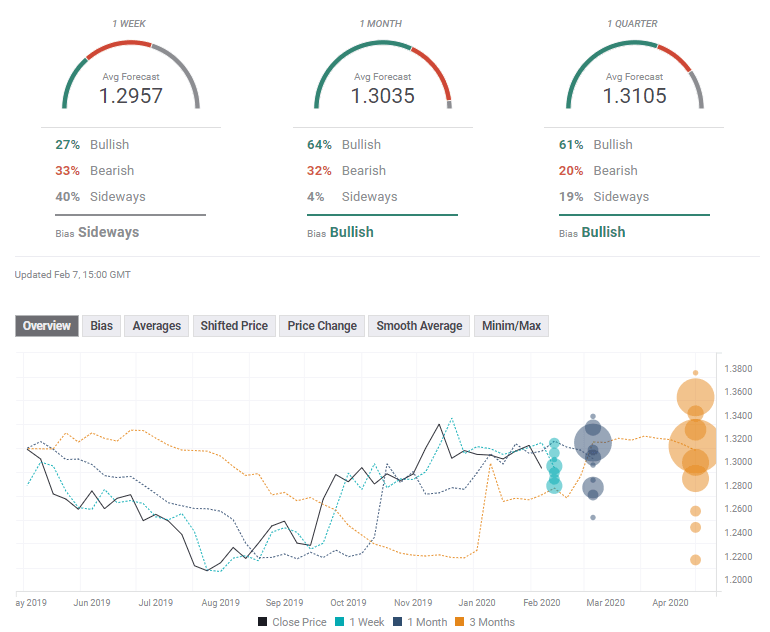Click the lowest orange bubble near 1.2200
770x632 pixels.
[695, 559]
